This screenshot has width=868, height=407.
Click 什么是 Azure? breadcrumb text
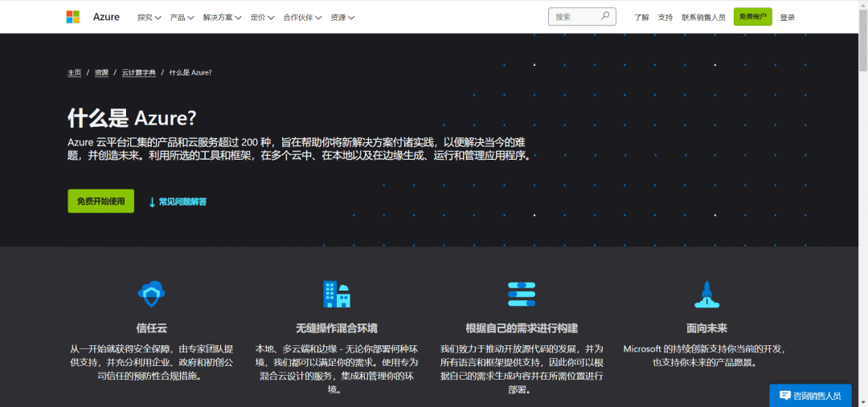(x=190, y=72)
